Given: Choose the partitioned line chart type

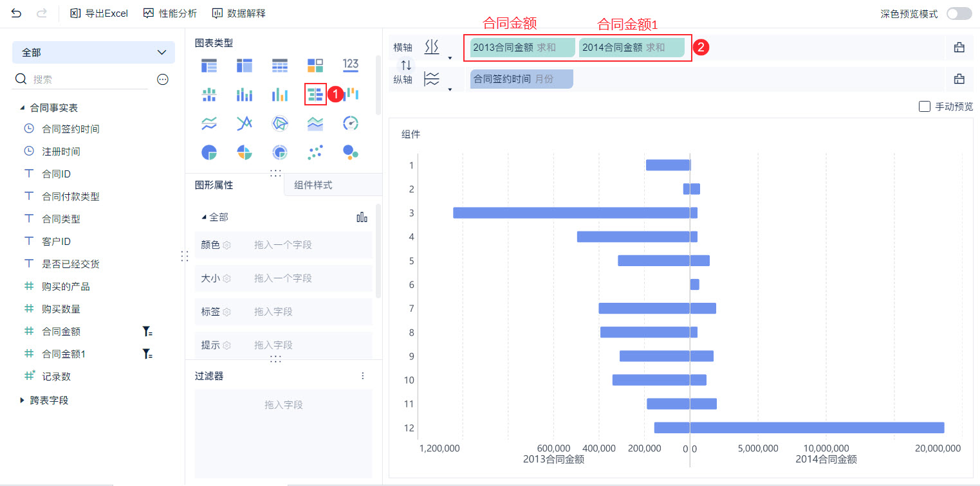Looking at the screenshot, I should point(209,123).
